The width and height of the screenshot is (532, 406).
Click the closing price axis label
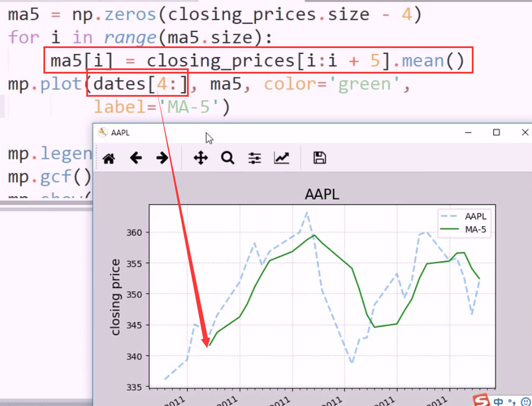[x=115, y=297]
